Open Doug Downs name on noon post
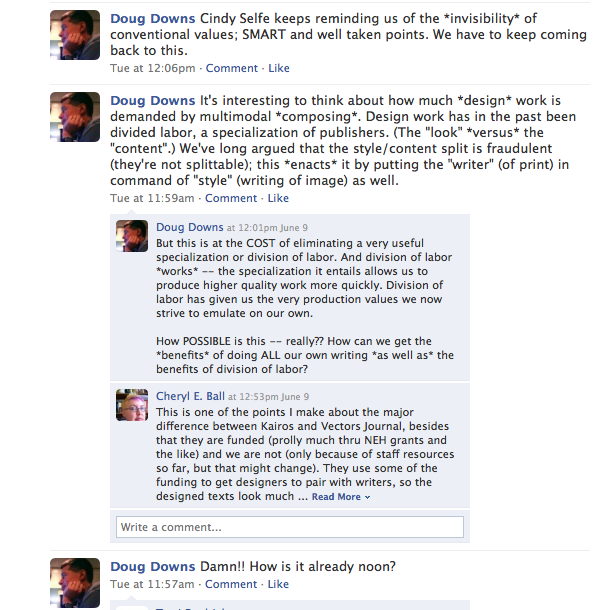Viewport: 604px width, 610px height. [x=152, y=566]
